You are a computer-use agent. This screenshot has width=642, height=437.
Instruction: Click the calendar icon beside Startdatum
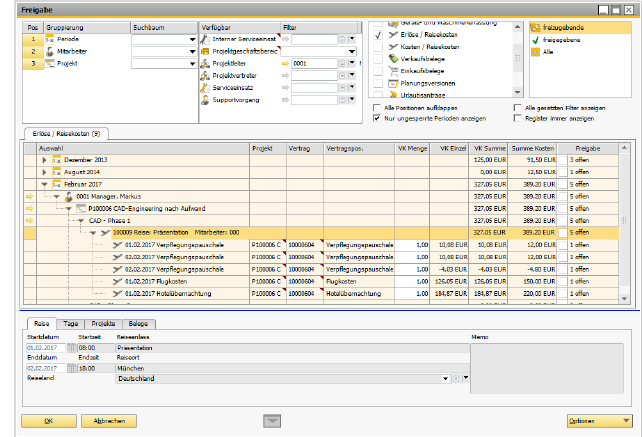pyautogui.click(x=70, y=349)
